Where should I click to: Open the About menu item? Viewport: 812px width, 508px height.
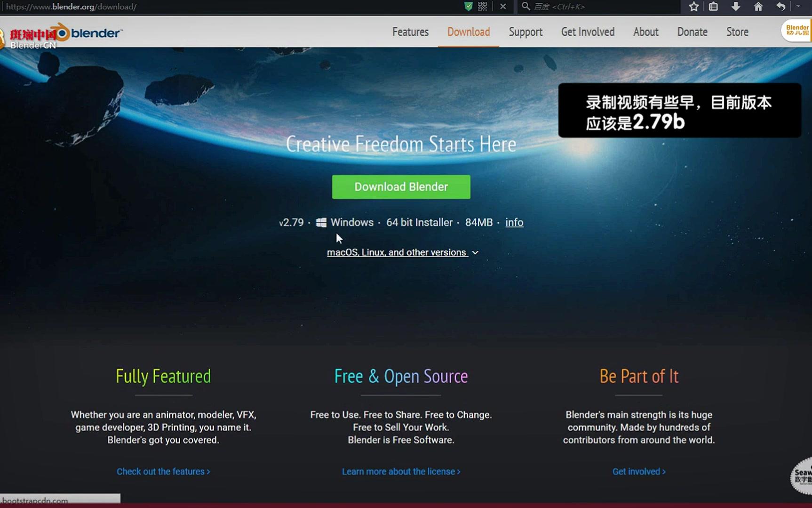click(645, 32)
